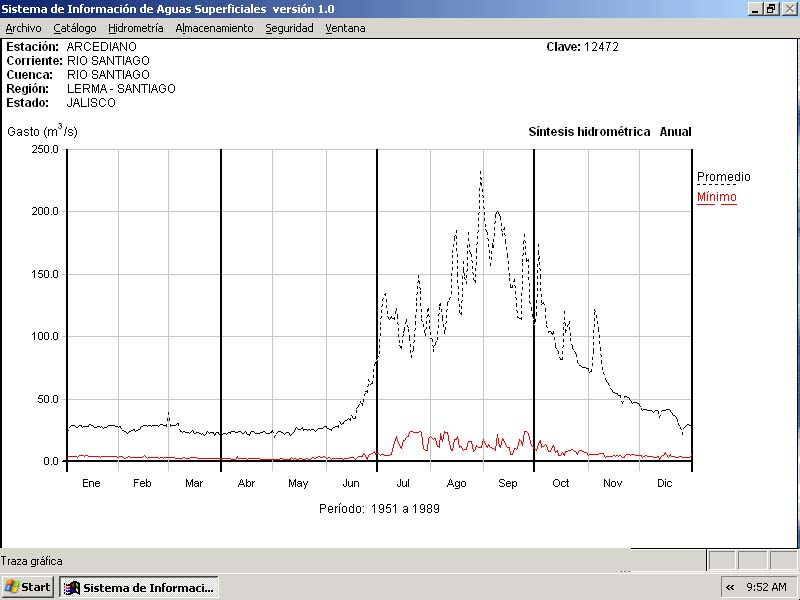The image size is (800, 600).
Task: Click the Windows Start button
Action: click(x=28, y=587)
